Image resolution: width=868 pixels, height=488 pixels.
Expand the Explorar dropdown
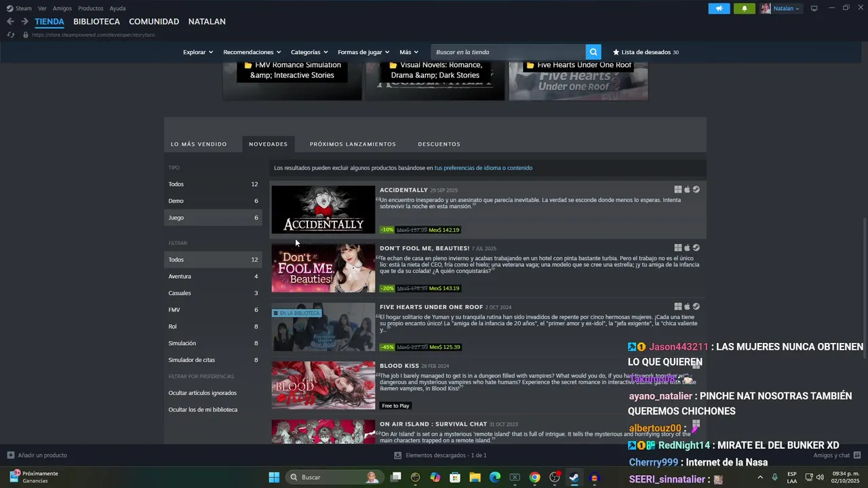coord(198,52)
